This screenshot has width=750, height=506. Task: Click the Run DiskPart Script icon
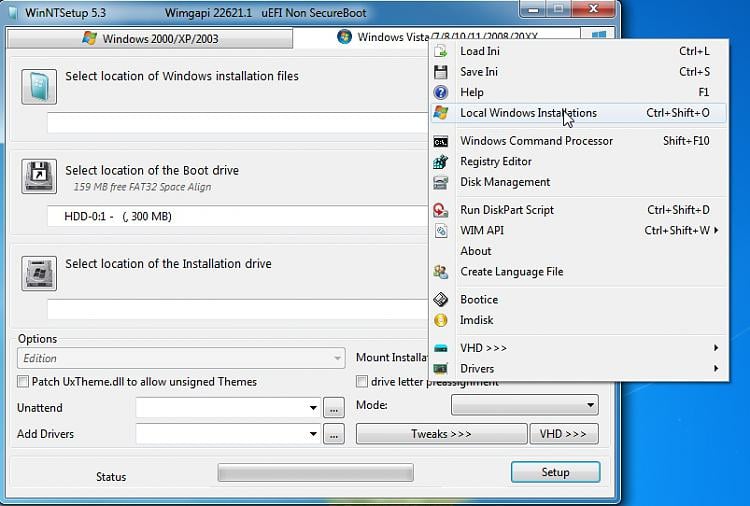[441, 210]
